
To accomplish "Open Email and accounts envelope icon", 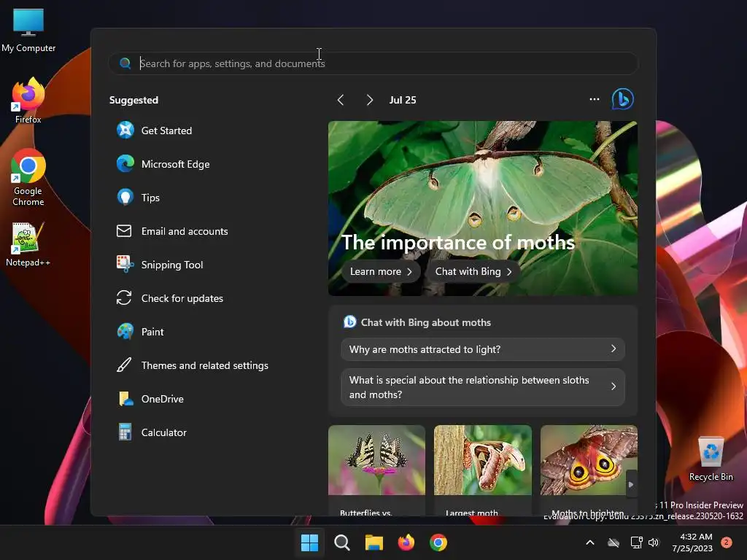I will 124,231.
